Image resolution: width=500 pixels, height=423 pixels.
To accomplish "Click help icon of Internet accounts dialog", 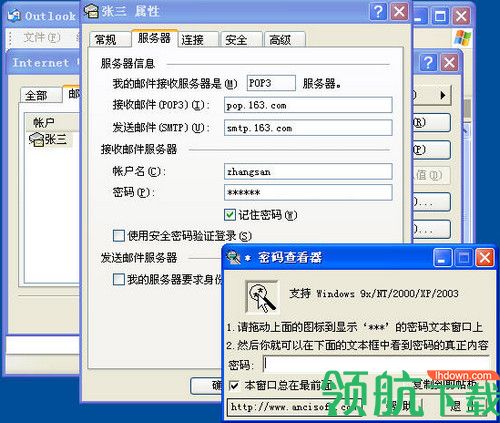I will pyautogui.click(x=428, y=62).
